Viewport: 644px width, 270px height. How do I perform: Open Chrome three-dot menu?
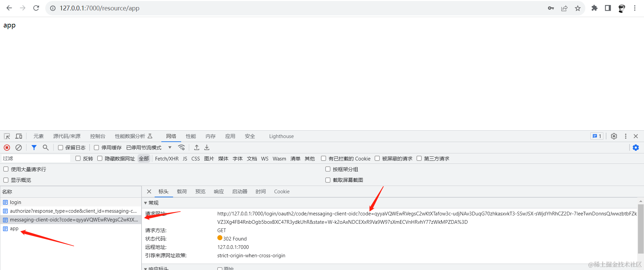click(635, 8)
